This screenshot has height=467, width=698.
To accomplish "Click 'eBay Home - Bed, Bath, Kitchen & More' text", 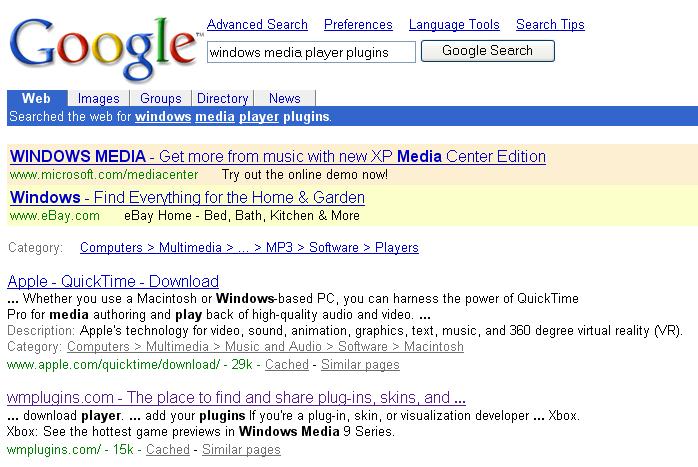I will [x=242, y=215].
